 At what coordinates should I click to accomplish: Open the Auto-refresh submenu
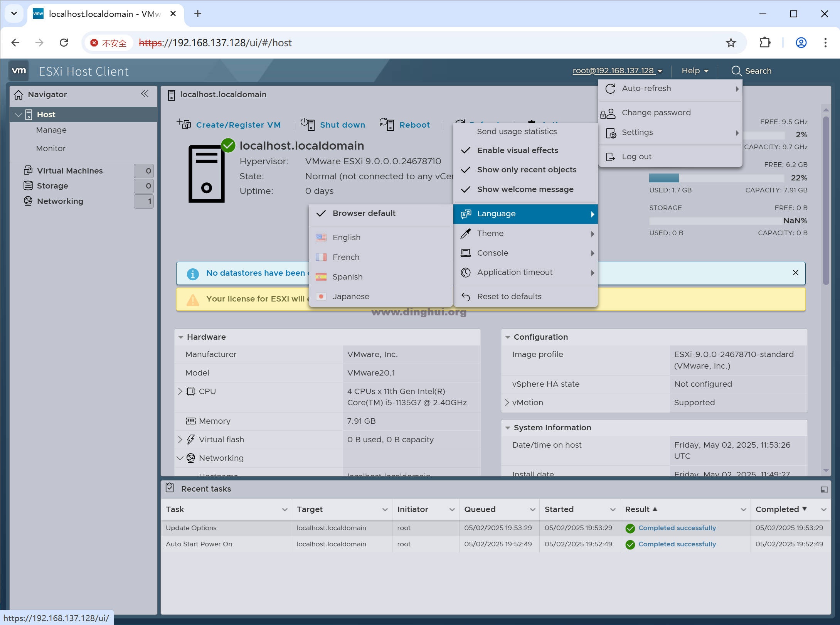click(670, 89)
